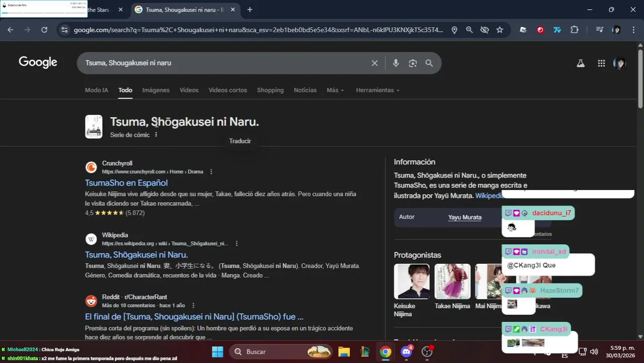Switch to the 'Videos cortos' tab
This screenshot has width=644, height=363.
[x=228, y=90]
